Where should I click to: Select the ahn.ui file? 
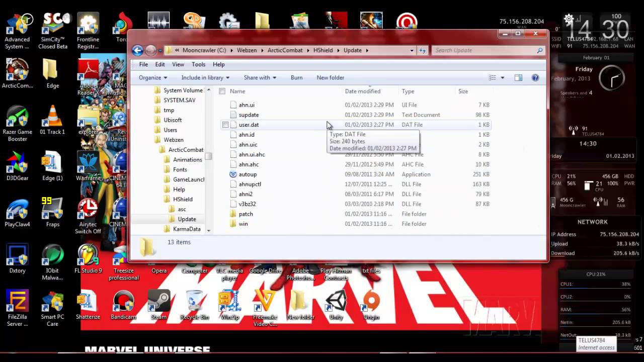tap(247, 105)
